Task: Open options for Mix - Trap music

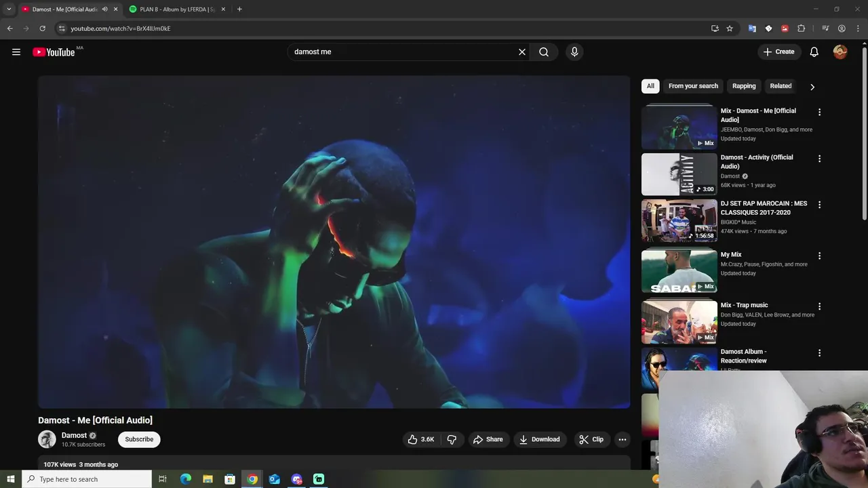Action: coord(819,306)
